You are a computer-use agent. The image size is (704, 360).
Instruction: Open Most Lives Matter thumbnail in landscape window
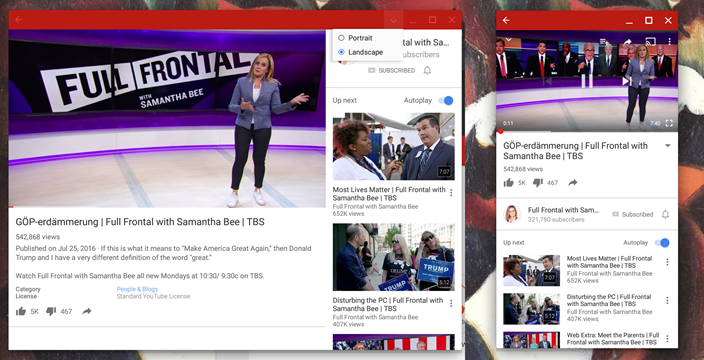(x=394, y=146)
